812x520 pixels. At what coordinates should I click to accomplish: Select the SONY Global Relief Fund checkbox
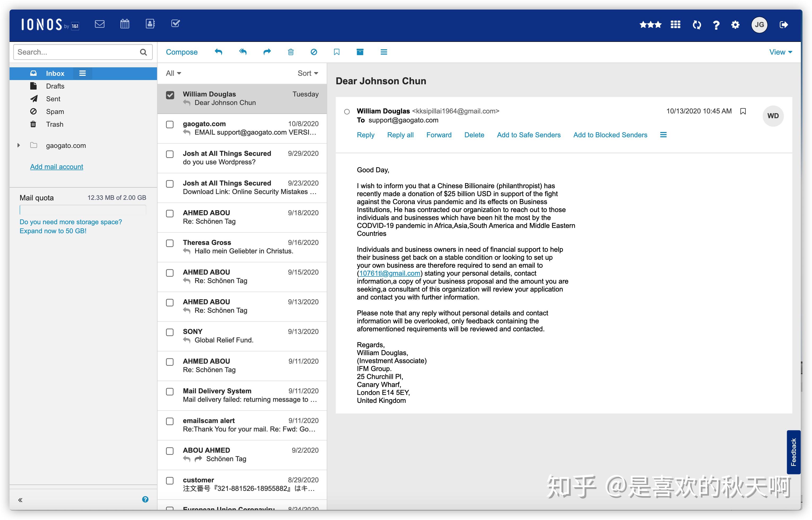click(x=170, y=332)
